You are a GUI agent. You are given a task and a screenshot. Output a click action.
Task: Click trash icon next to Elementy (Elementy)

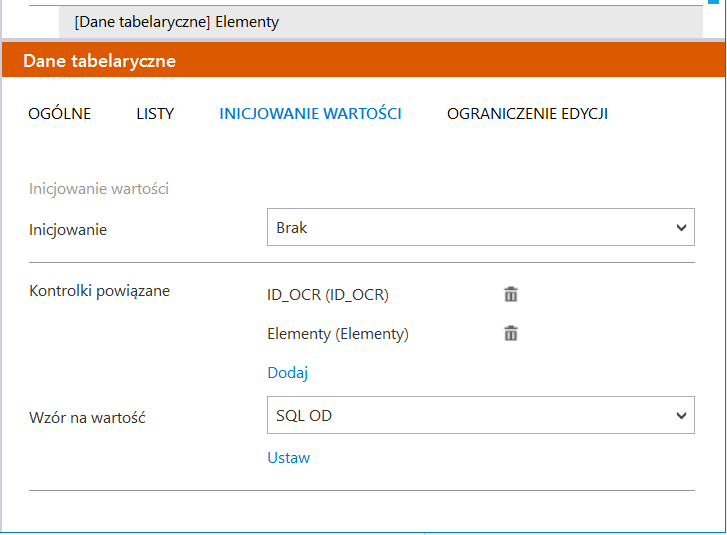coord(510,334)
